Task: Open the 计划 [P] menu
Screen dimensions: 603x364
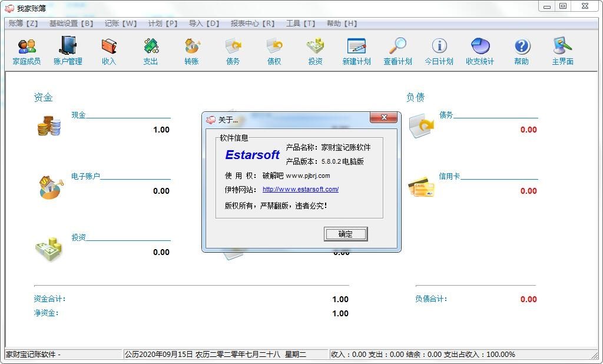Action: point(163,24)
